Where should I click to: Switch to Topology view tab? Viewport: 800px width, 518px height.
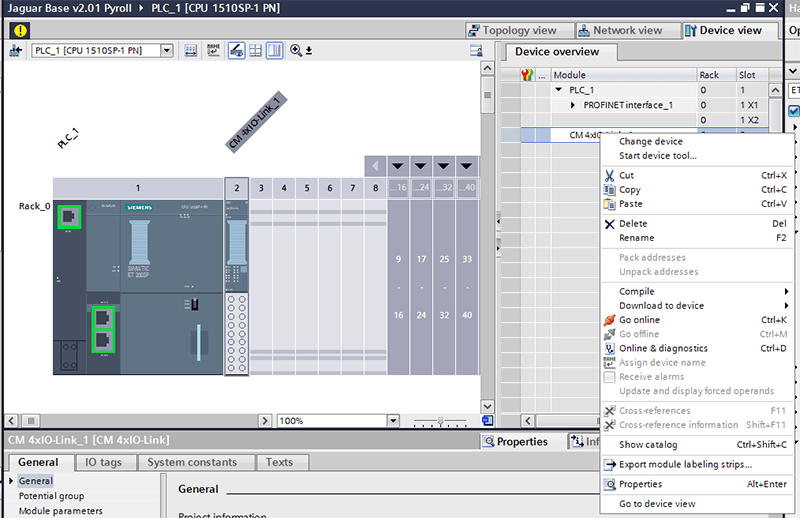click(x=519, y=31)
